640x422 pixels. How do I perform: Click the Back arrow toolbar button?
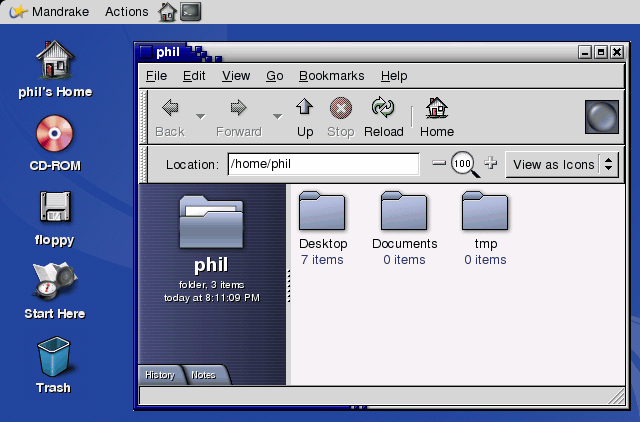[170, 118]
